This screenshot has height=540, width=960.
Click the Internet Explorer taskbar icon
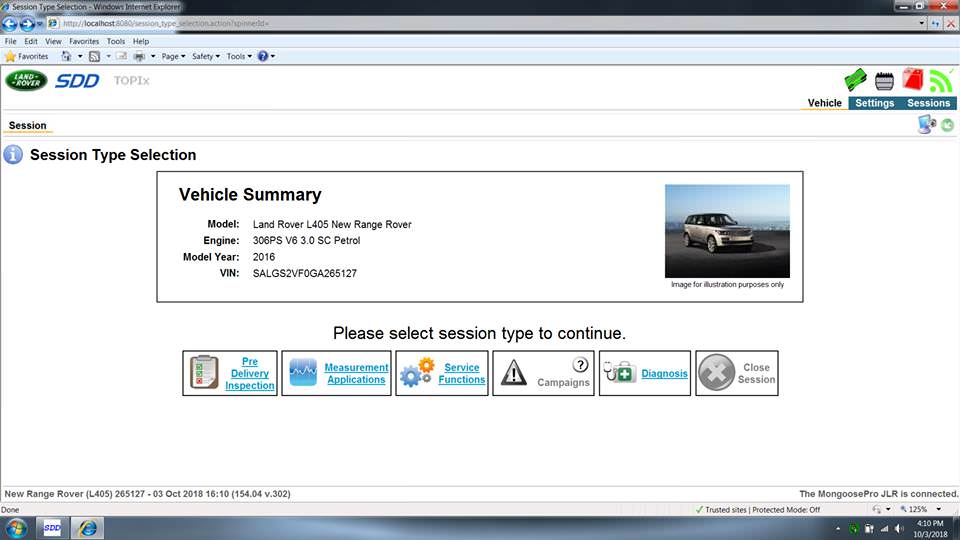88,528
